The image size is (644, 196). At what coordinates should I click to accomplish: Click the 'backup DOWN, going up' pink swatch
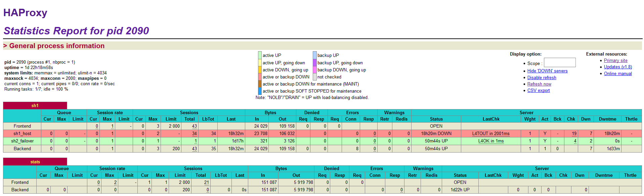point(315,70)
